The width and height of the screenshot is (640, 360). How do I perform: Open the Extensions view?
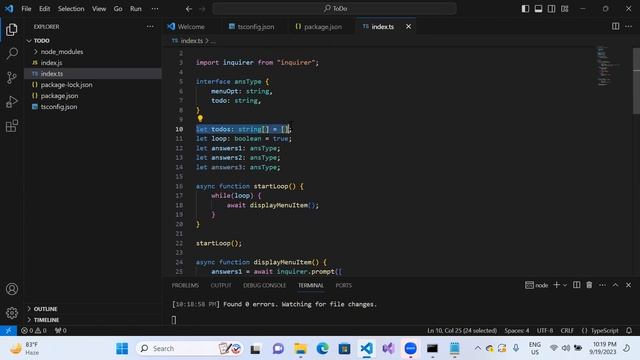(x=12, y=126)
